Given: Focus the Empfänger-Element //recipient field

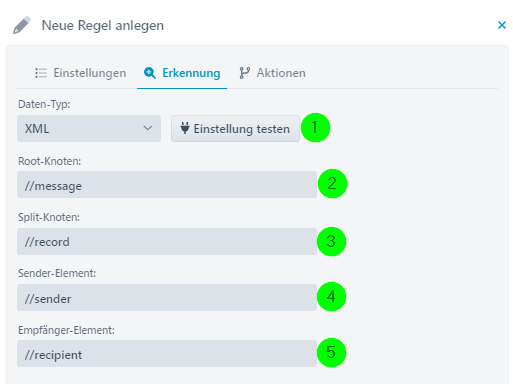Looking at the screenshot, I should tap(167, 354).
